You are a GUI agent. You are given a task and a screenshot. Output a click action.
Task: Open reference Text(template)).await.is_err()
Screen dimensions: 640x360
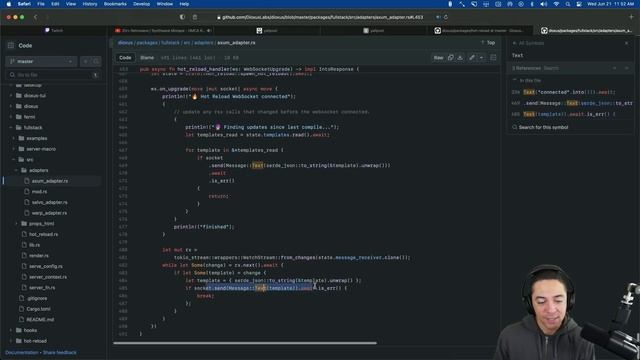(x=570, y=114)
